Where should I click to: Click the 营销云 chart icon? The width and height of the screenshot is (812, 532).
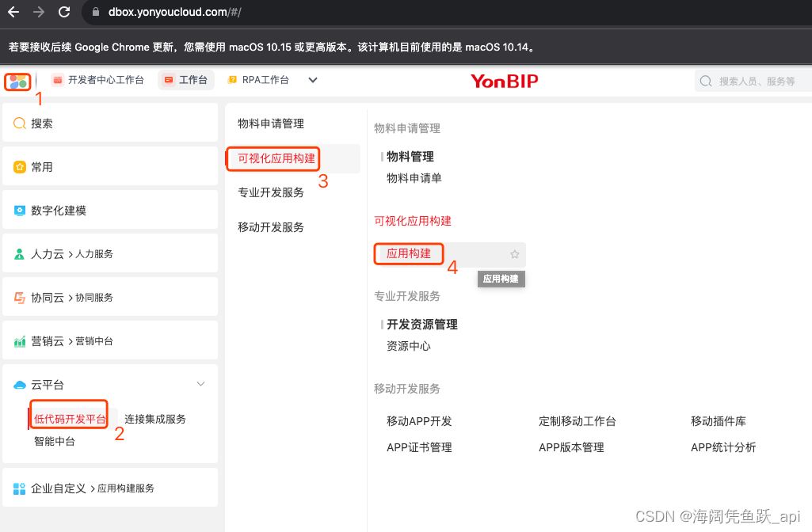20,341
